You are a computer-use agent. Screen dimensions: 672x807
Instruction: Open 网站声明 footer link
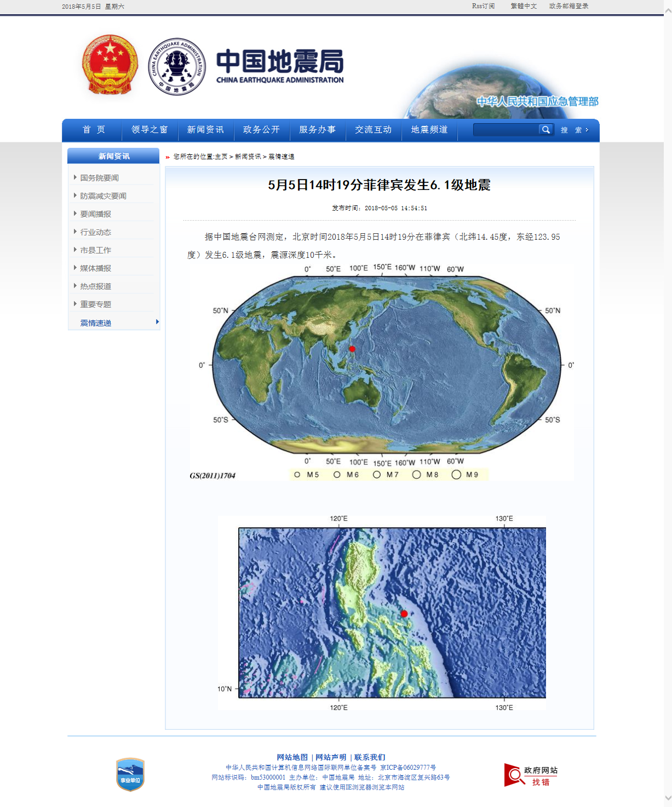coord(331,757)
